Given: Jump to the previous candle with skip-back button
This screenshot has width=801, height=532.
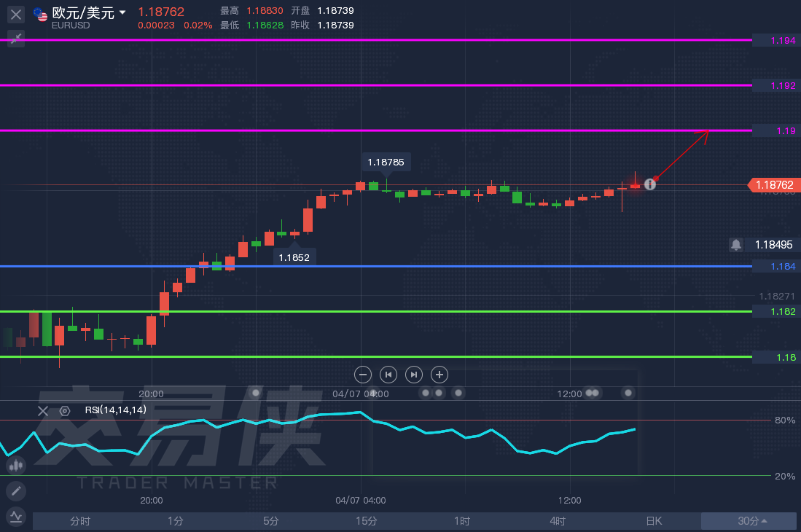Looking at the screenshot, I should [x=388, y=375].
